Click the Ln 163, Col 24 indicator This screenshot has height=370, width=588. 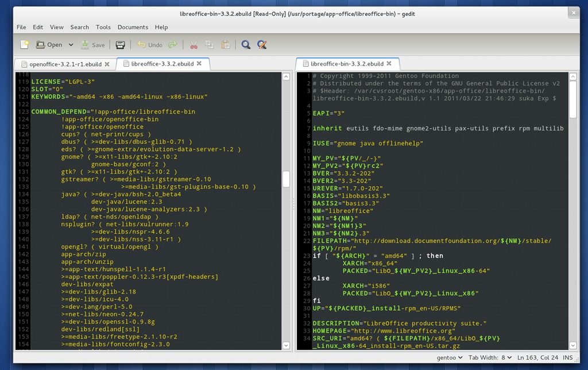(537, 357)
